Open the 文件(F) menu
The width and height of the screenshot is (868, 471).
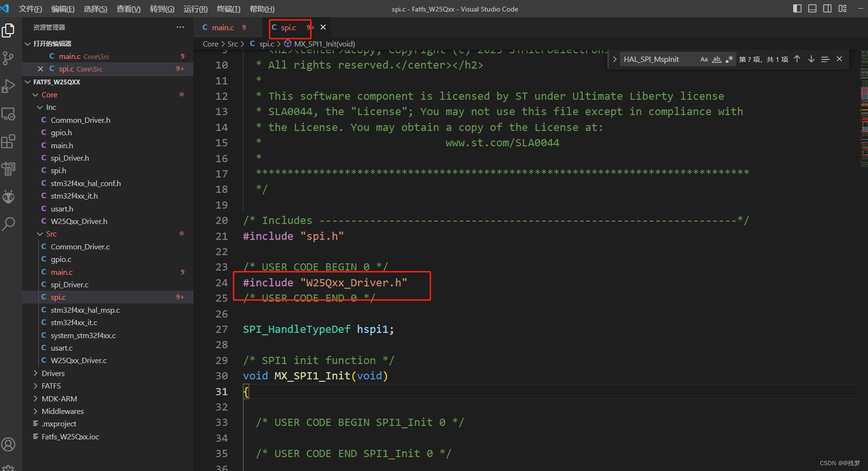(x=30, y=9)
